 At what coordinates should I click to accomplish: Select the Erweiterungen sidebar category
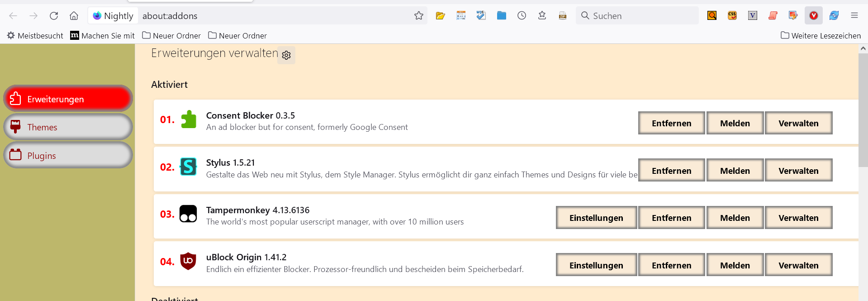click(x=68, y=99)
